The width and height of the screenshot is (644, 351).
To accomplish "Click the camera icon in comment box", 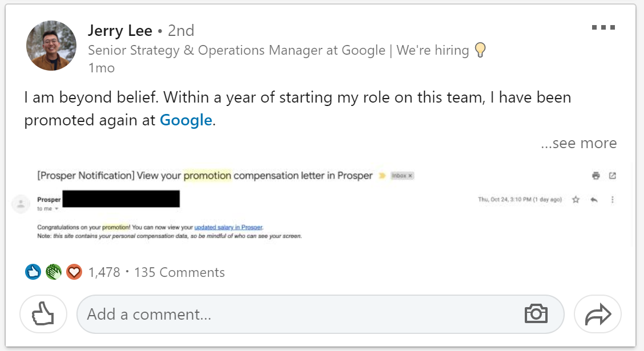I will pos(536,314).
